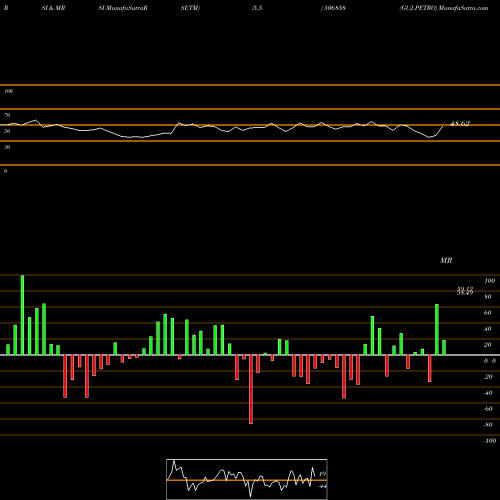The height and width of the screenshot is (500, 500).
Task: Click the 'SI MunafaSutraR' header text
Action: pyautogui.click(x=123, y=8)
